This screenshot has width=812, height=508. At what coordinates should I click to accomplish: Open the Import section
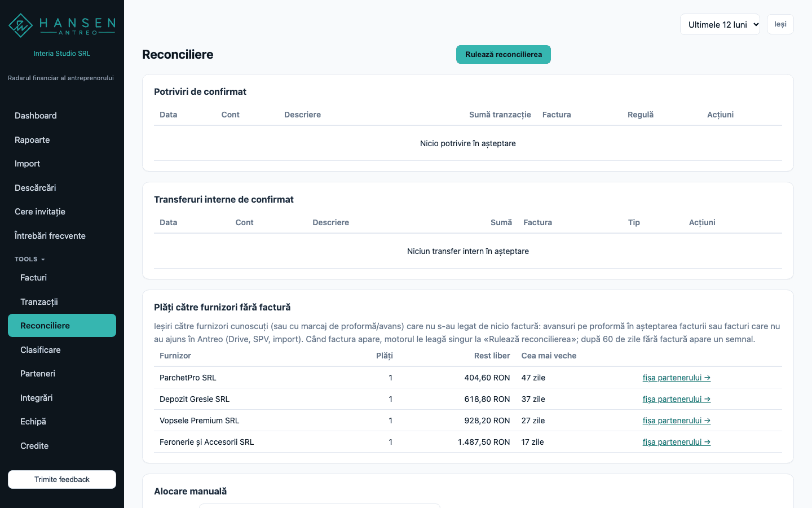click(62, 164)
